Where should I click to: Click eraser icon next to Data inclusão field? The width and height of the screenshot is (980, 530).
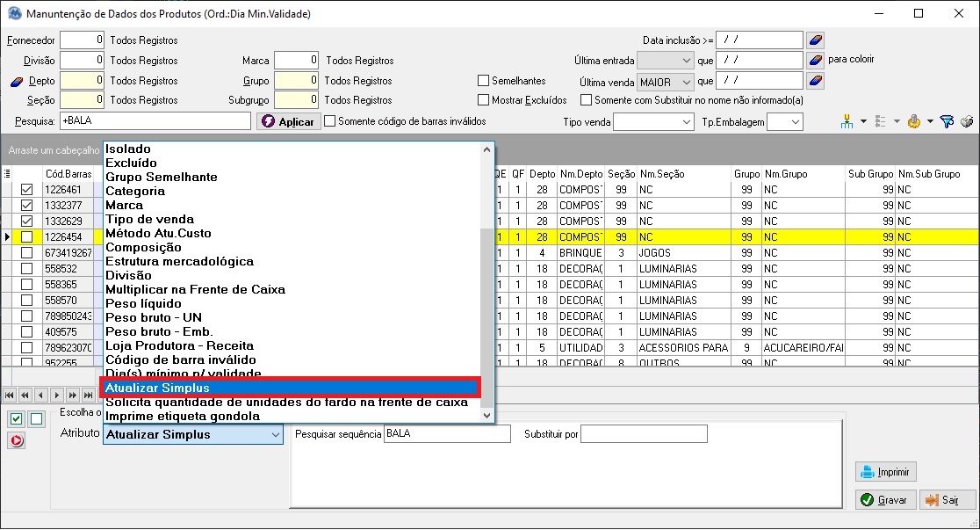(x=816, y=40)
